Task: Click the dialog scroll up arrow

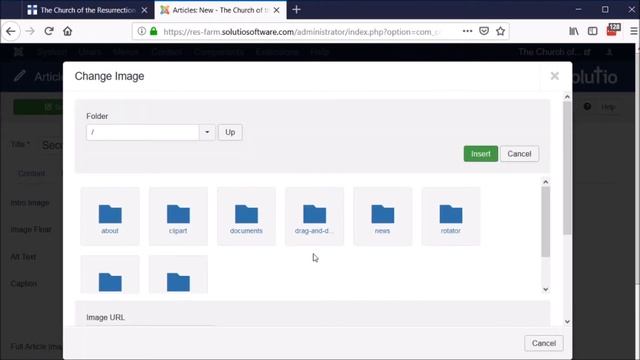Action: (x=567, y=97)
